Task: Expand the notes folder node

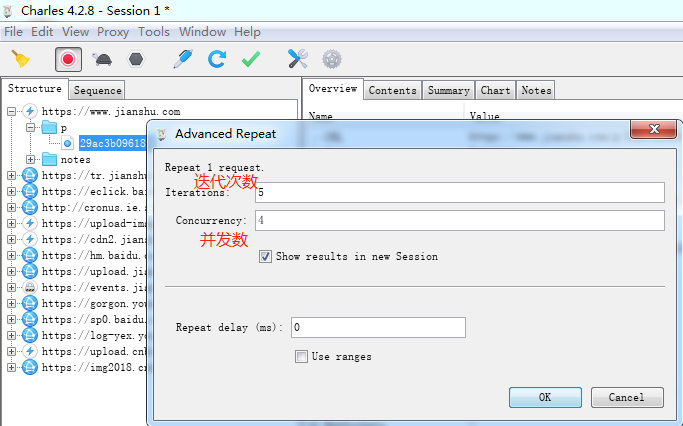Action: pyautogui.click(x=30, y=159)
